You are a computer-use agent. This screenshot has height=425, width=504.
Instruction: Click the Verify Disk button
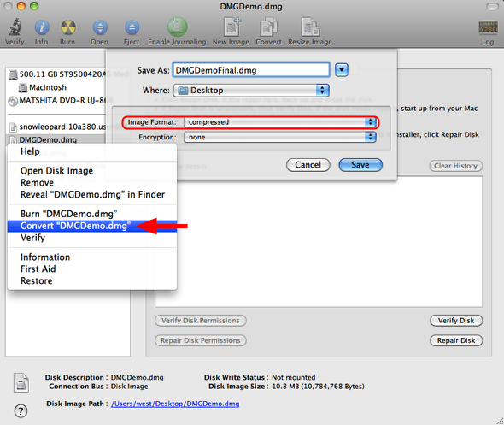[x=456, y=321]
